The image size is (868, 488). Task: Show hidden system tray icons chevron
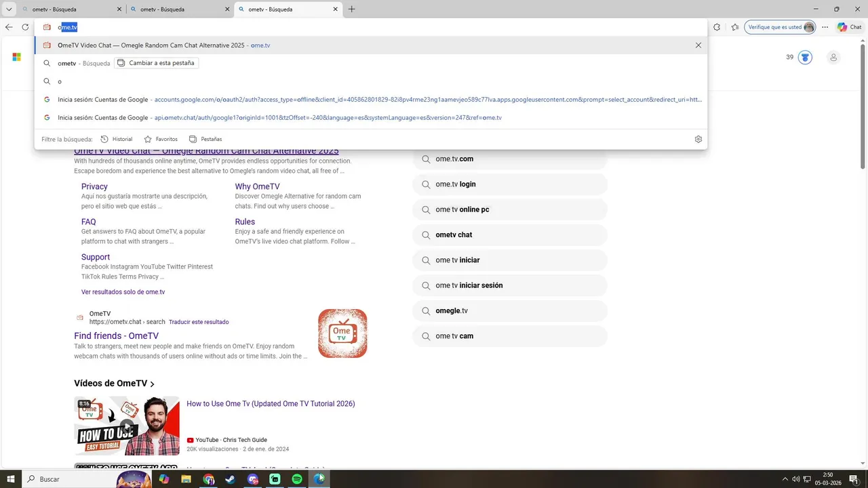point(785,479)
